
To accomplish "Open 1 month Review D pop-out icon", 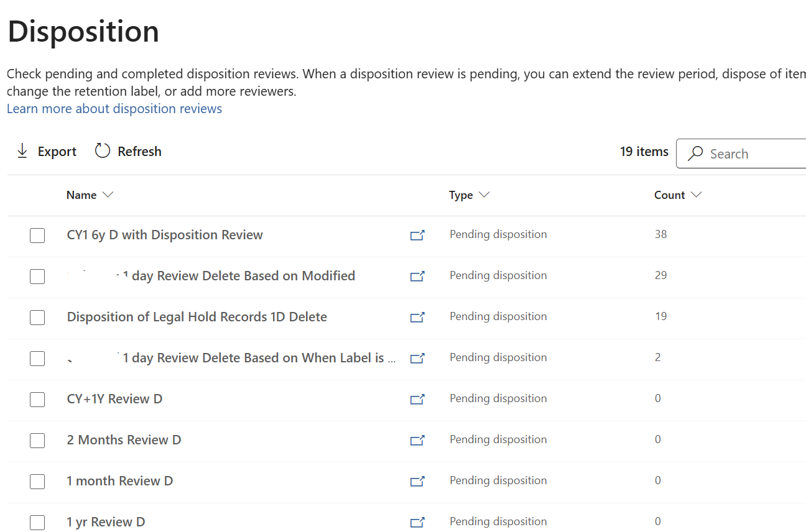I will 417,481.
